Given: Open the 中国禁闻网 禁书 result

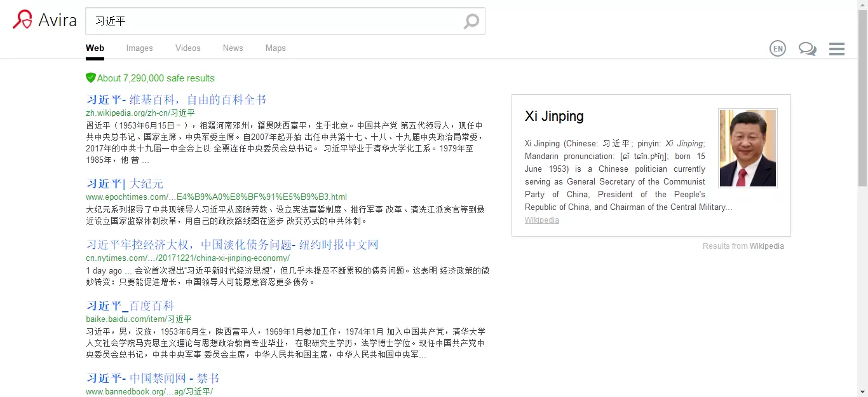Looking at the screenshot, I should (x=153, y=378).
